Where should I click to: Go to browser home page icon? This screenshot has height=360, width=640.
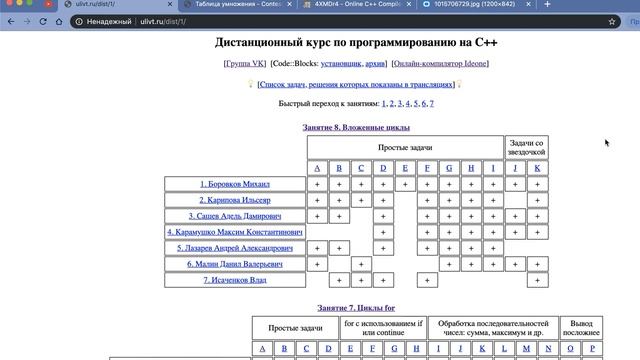[x=59, y=22]
